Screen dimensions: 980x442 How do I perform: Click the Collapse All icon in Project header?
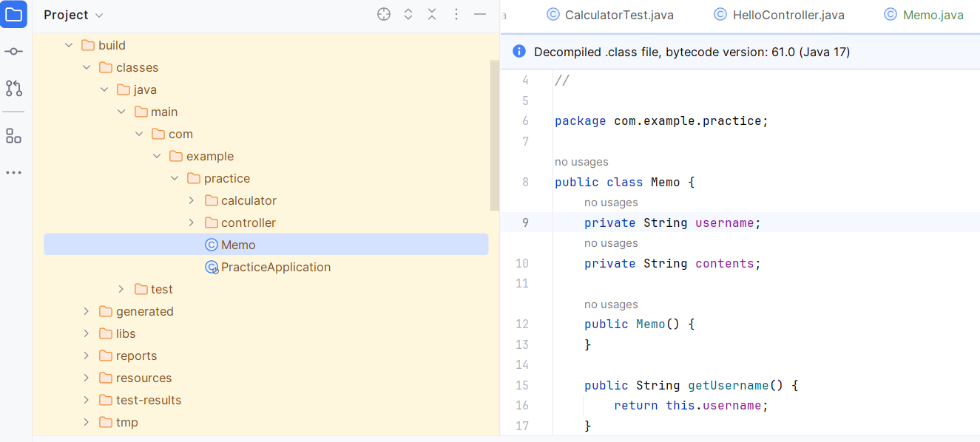click(432, 15)
